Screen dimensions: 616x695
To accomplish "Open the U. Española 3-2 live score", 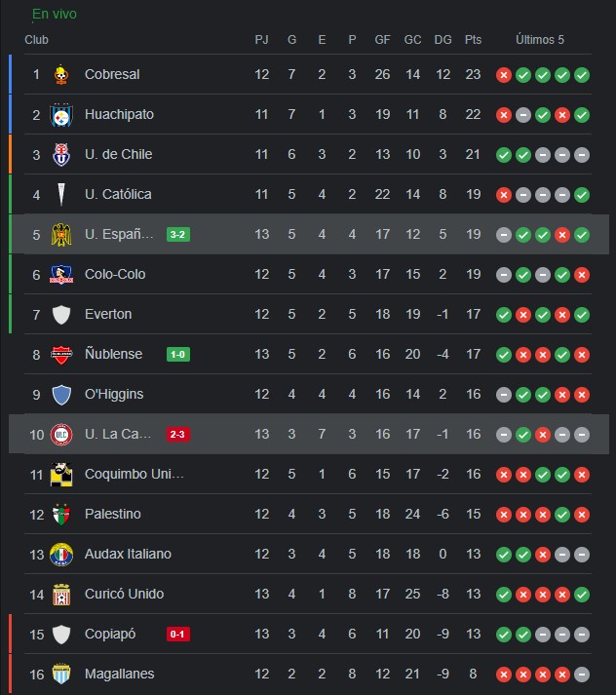I will click(x=178, y=235).
